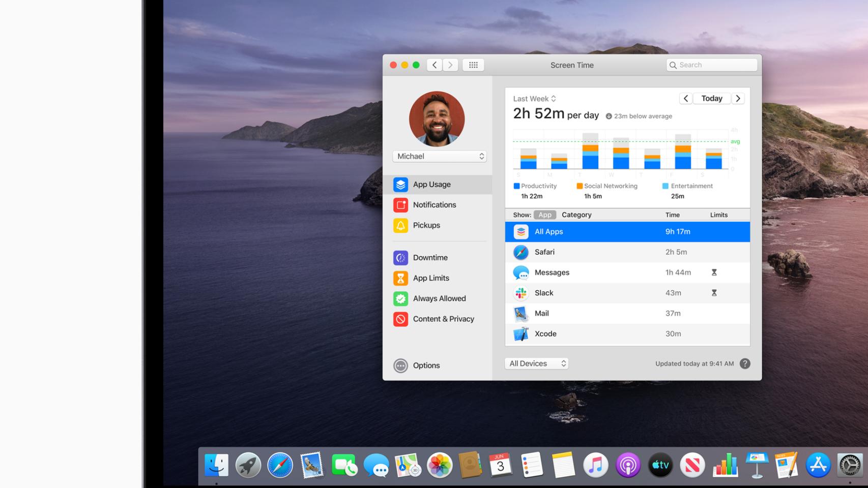Open the App Usage sidebar section
Viewport: 868px width, 488px height.
(431, 185)
